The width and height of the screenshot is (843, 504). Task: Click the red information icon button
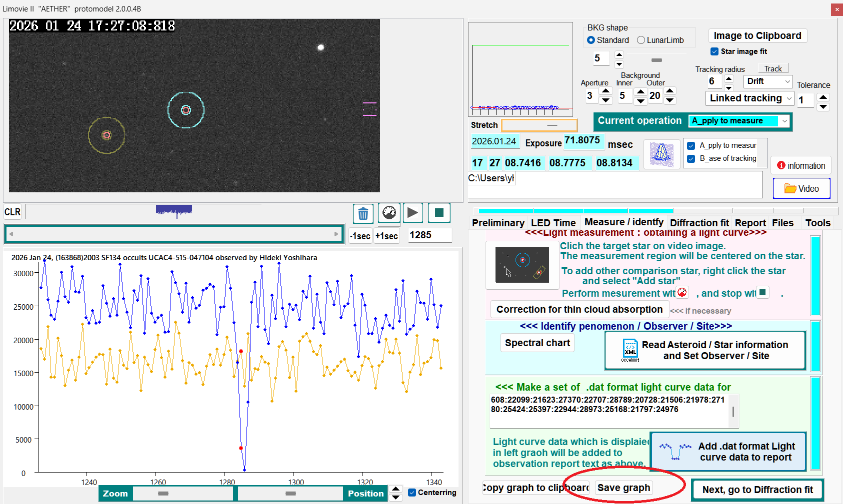(x=800, y=165)
